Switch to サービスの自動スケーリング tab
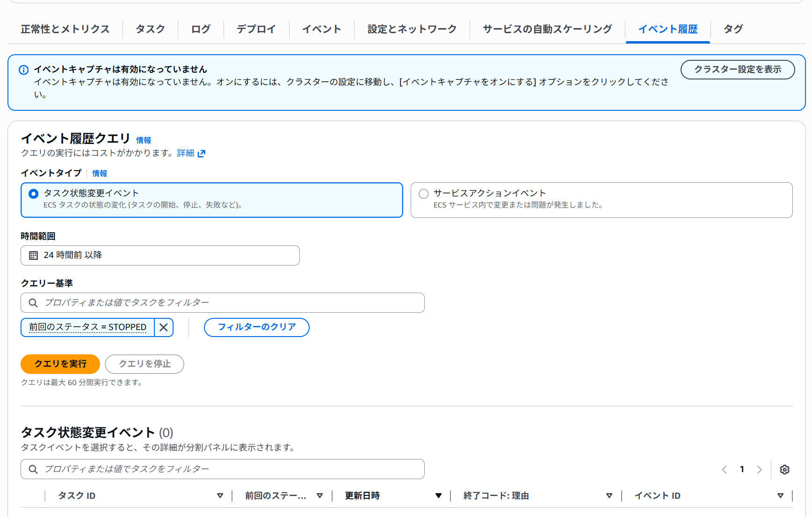 [547, 29]
